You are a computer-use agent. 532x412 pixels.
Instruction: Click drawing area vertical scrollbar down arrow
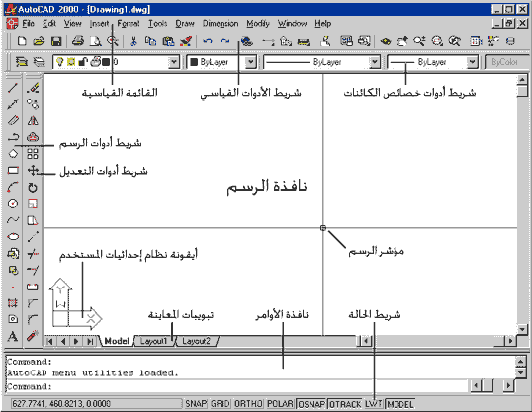(522, 329)
